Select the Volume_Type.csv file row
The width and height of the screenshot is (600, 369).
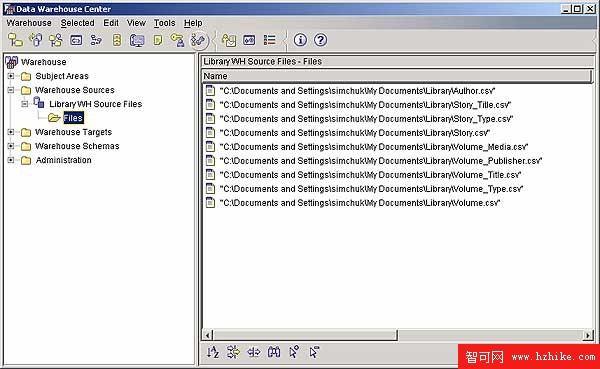coord(364,189)
